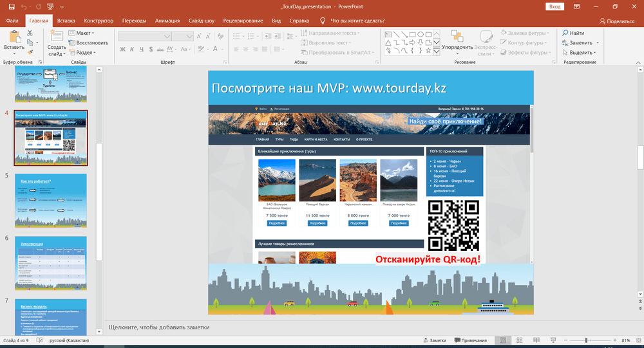The height and width of the screenshot is (348, 644).
Task: Expand the shapes gallery with More arrow
Action: (x=437, y=51)
